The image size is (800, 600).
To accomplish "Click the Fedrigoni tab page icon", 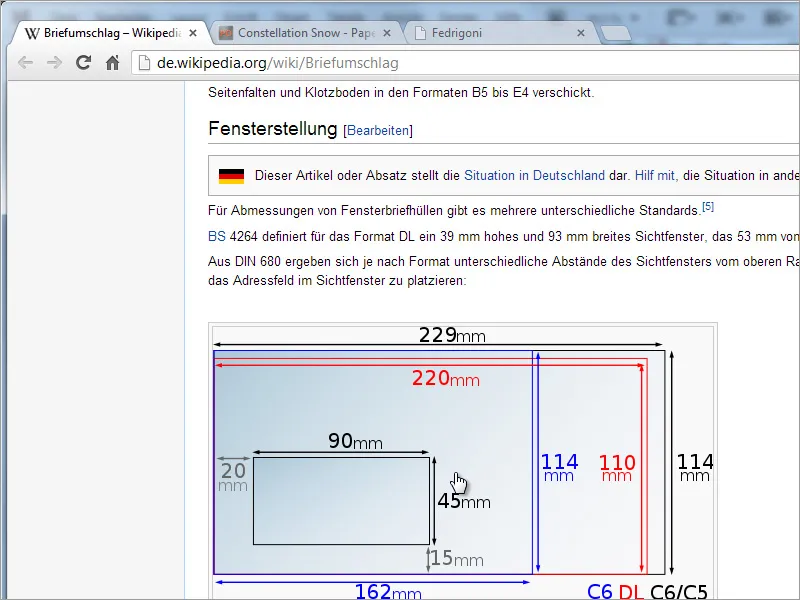I will click(420, 33).
